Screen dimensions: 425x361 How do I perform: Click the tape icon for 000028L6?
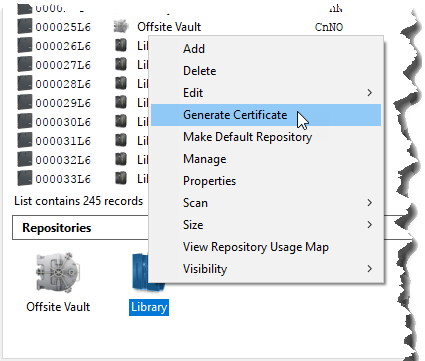click(25, 83)
